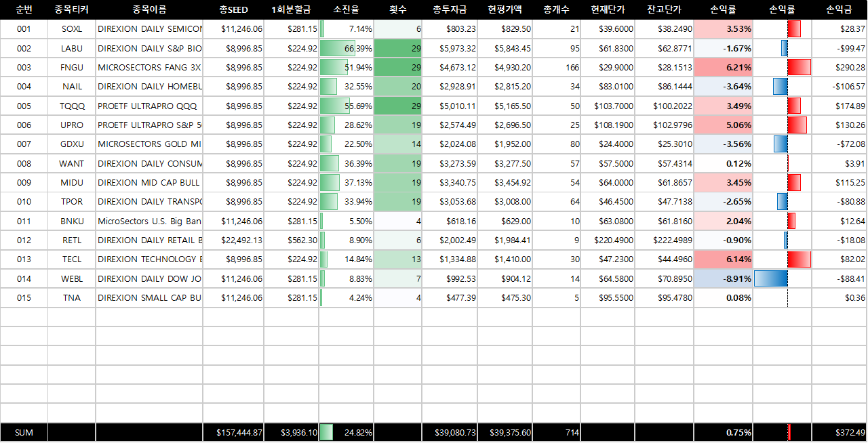Screen dimensions: 868x443
Task: Select the WANT ticker cell
Action: point(71,163)
